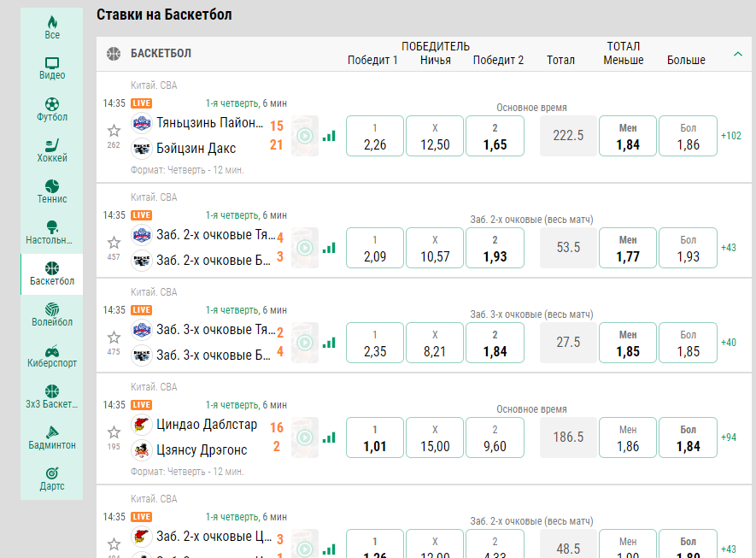
Task: Select the Хоккей sidebar icon
Action: 52,150
